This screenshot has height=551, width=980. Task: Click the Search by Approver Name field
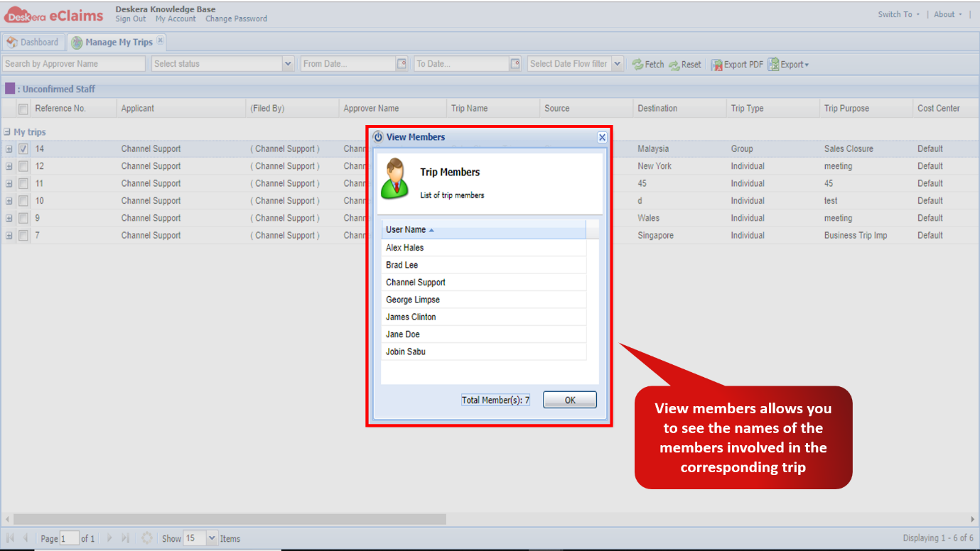coord(74,64)
